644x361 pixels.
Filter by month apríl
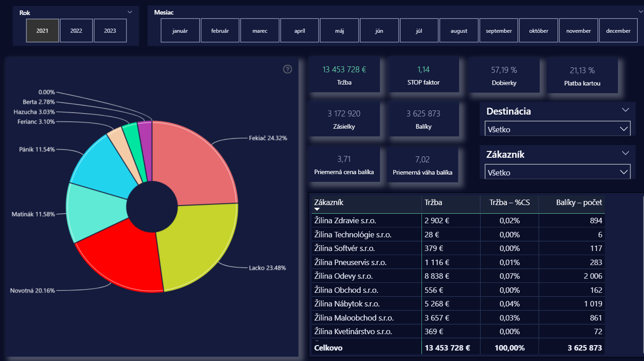[299, 31]
